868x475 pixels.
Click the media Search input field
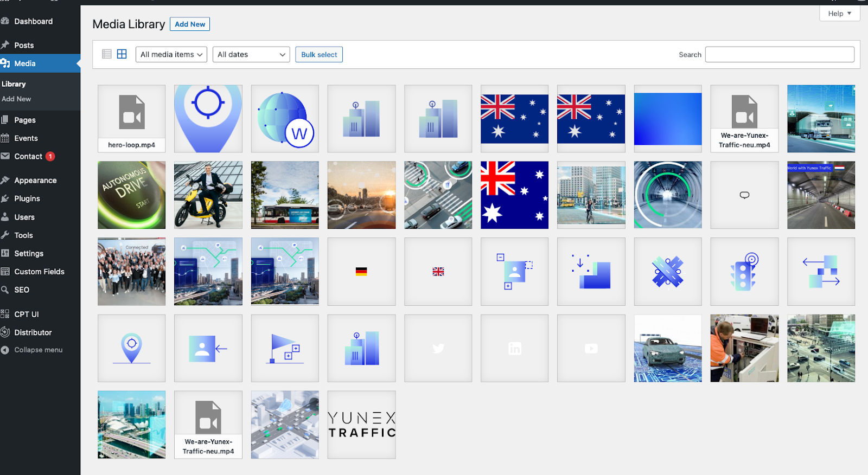780,55
